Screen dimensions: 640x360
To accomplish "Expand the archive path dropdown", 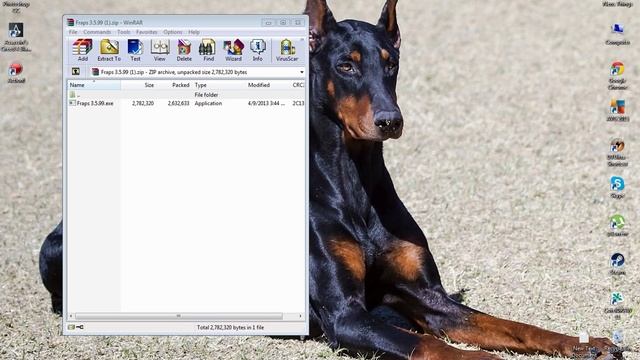I will 302,72.
